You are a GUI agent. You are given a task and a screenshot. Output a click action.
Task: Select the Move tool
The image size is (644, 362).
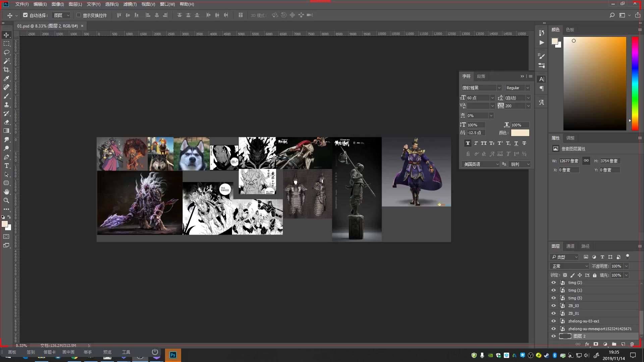tap(6, 35)
